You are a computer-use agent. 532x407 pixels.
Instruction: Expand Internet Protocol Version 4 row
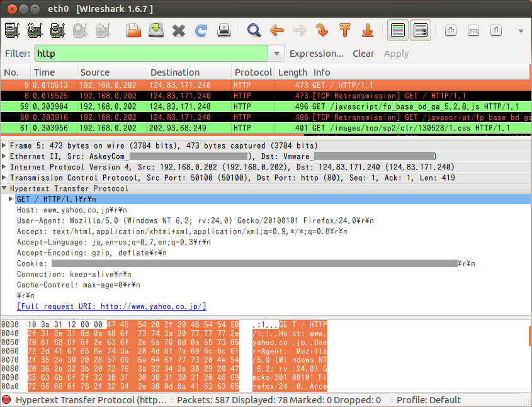point(4,167)
